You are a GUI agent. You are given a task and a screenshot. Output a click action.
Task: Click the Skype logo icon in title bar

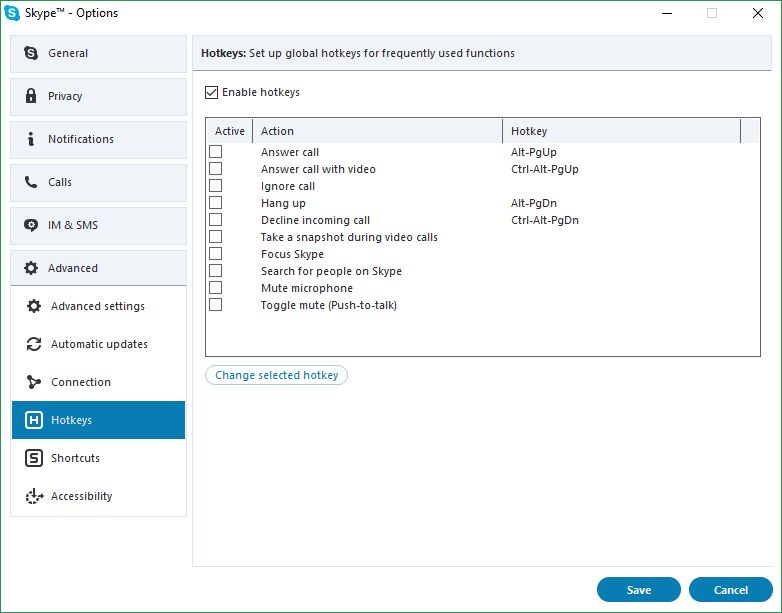12,13
